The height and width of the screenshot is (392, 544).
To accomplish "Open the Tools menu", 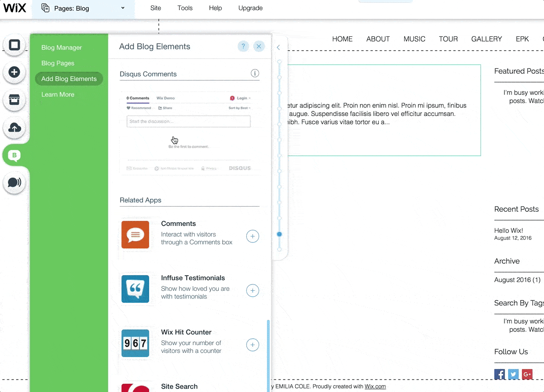I will (x=185, y=8).
